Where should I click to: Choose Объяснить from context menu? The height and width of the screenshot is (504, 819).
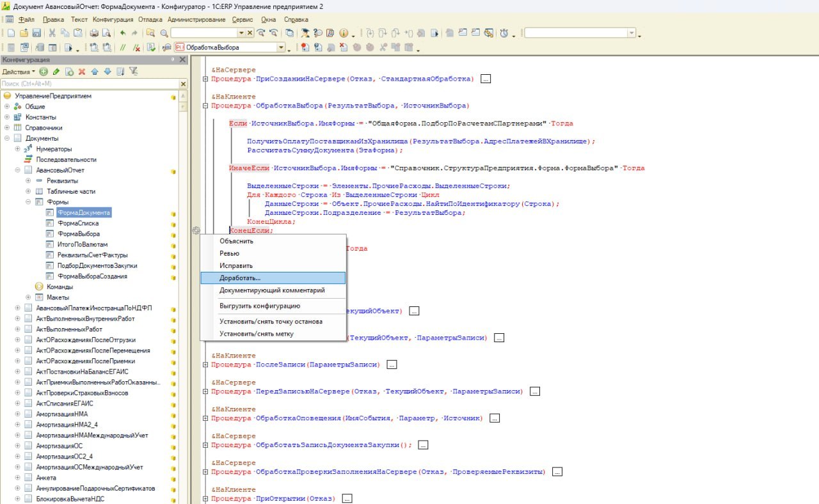coord(273,241)
